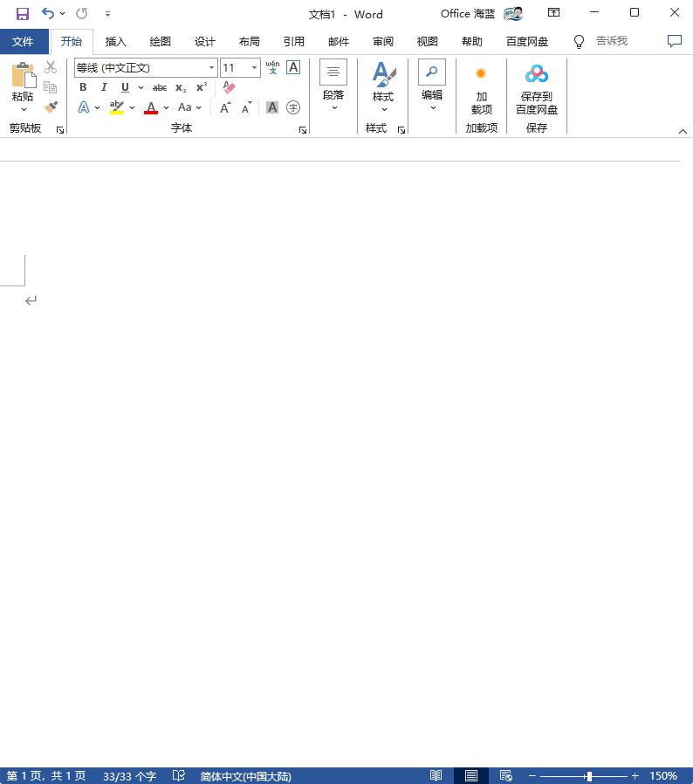This screenshot has width=693, height=784.
Task: Apply text highlight with the highlighter icon
Action: tap(117, 107)
